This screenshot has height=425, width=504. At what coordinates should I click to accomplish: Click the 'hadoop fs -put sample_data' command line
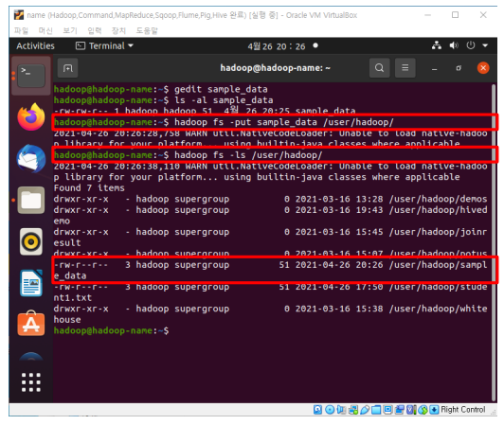point(224,122)
